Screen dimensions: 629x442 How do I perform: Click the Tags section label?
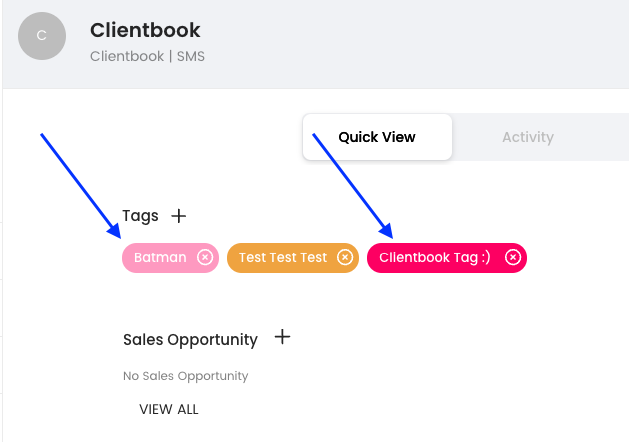140,216
